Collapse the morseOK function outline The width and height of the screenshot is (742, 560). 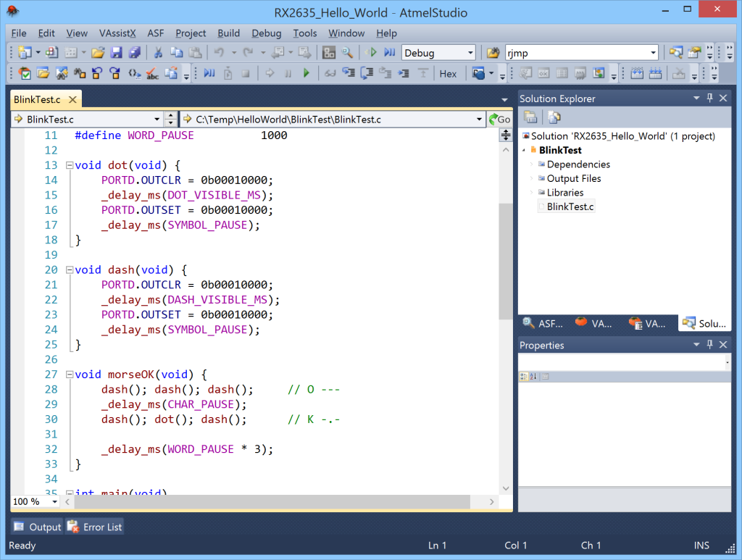coord(69,374)
